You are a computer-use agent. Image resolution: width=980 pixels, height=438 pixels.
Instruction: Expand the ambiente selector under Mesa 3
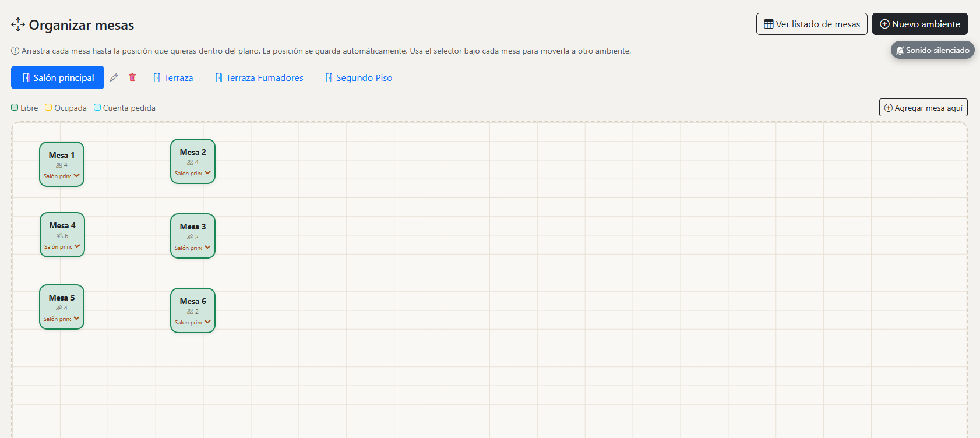click(192, 248)
